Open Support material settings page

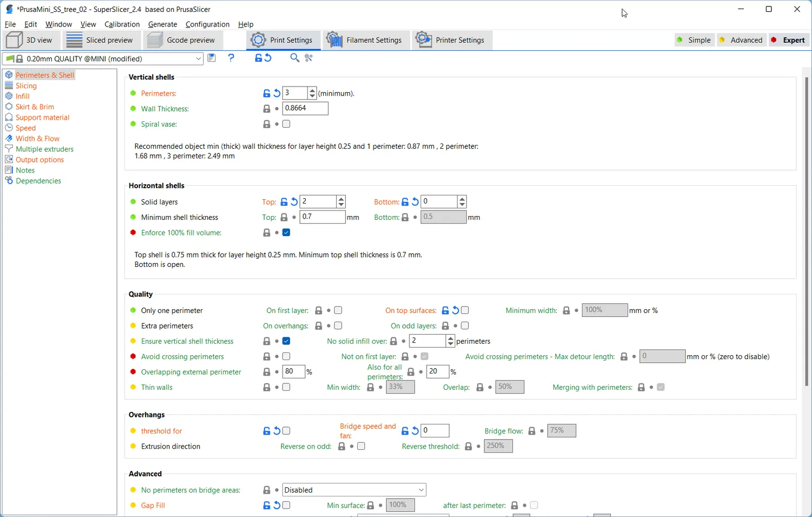pos(42,117)
